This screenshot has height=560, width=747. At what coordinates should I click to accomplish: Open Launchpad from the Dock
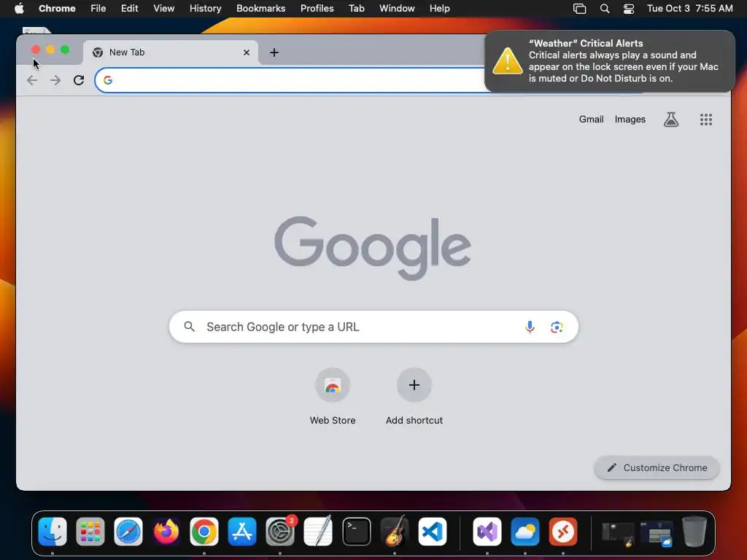pyautogui.click(x=90, y=532)
